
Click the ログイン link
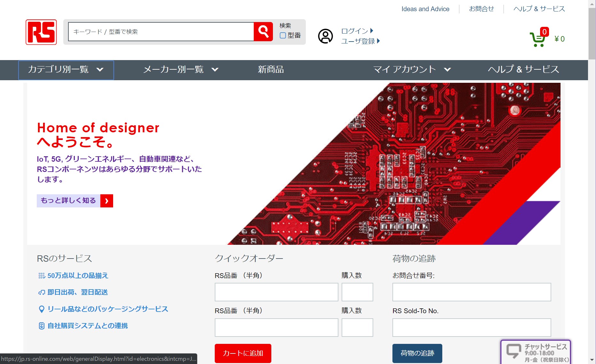click(355, 31)
